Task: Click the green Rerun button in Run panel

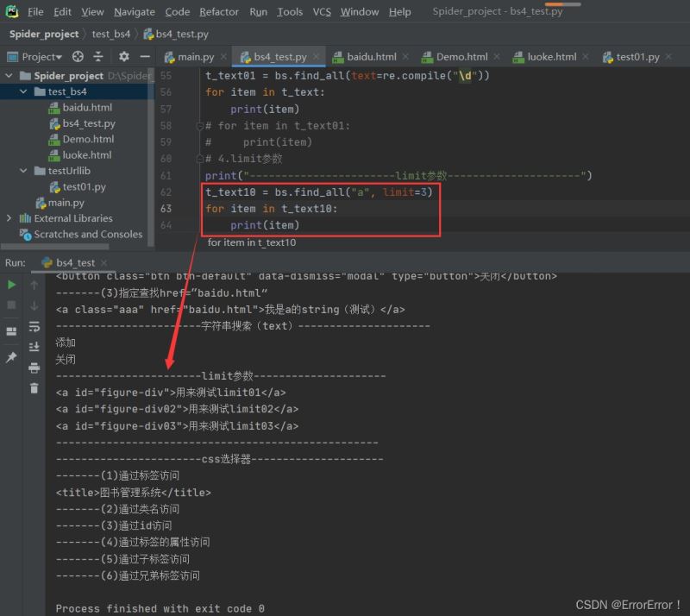Action: click(x=11, y=285)
